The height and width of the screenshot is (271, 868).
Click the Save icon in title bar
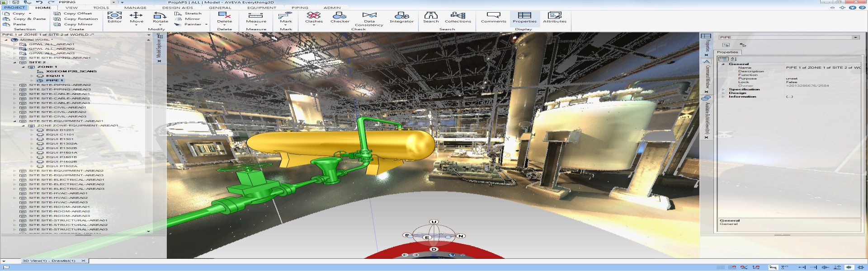click(16, 2)
